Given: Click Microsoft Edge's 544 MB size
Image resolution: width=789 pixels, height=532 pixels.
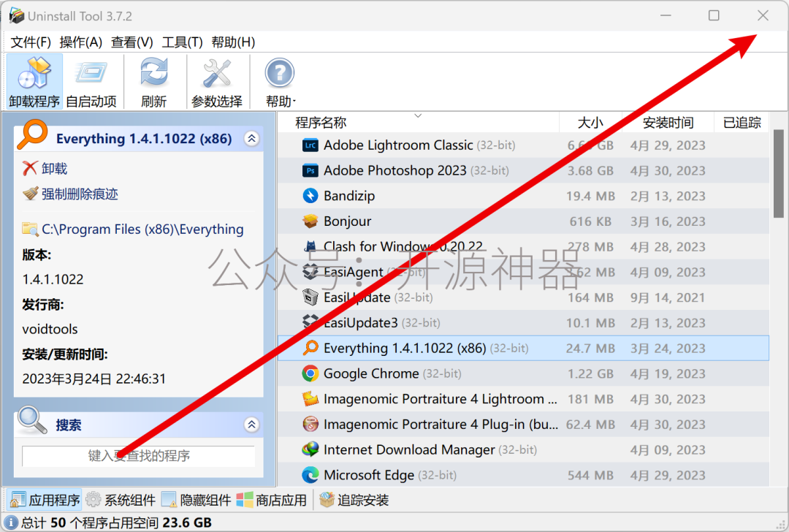Looking at the screenshot, I should pos(590,475).
